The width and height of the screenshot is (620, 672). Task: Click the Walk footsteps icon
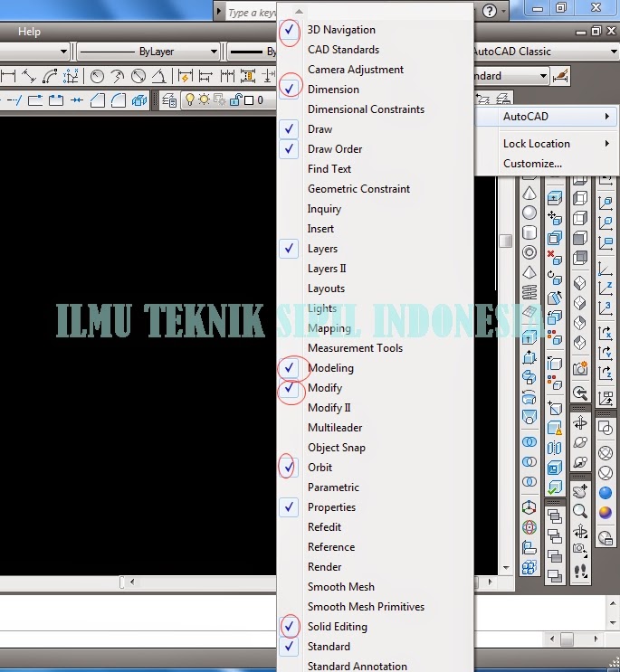pyautogui.click(x=580, y=571)
